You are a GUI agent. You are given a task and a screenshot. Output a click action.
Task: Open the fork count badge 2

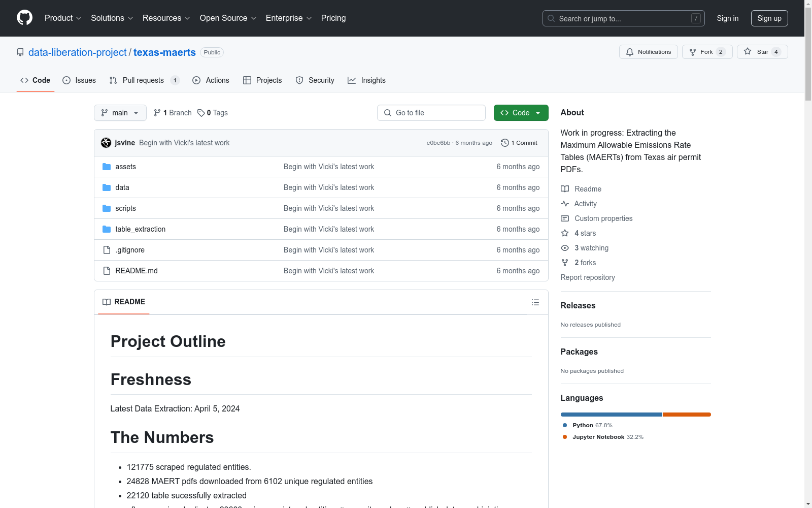(721, 52)
